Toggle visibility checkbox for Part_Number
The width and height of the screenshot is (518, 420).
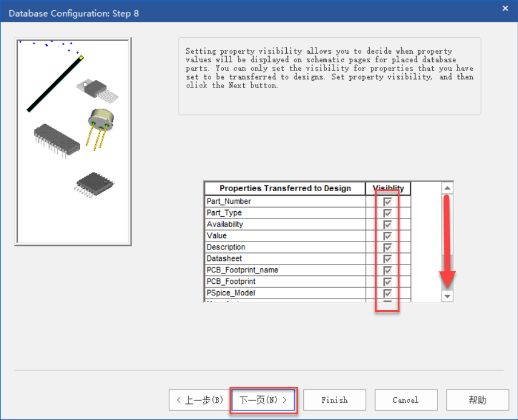click(x=387, y=201)
